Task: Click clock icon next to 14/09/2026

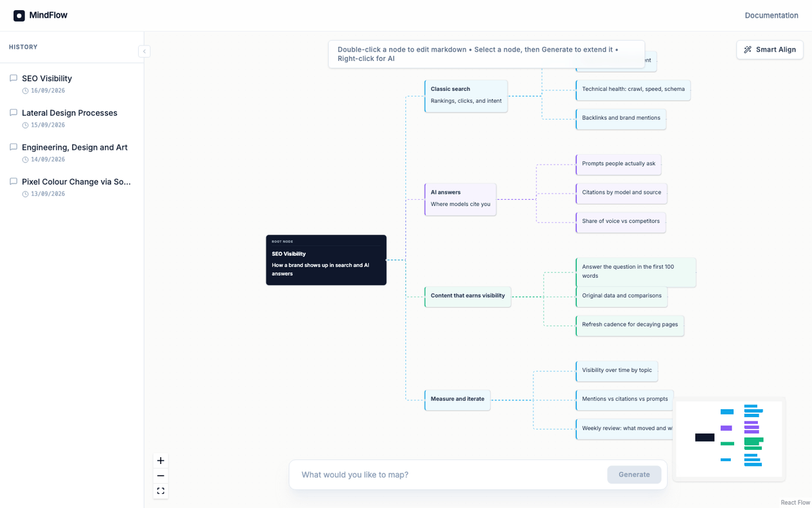Action: pyautogui.click(x=25, y=160)
